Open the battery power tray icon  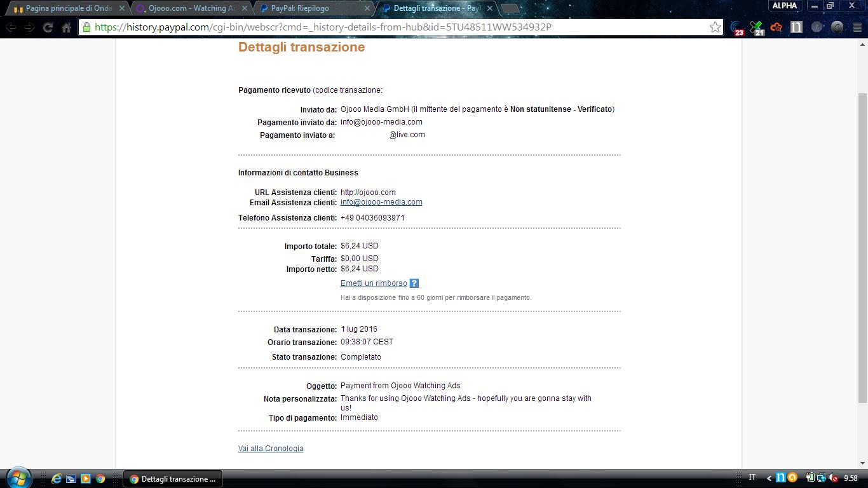coord(811,478)
